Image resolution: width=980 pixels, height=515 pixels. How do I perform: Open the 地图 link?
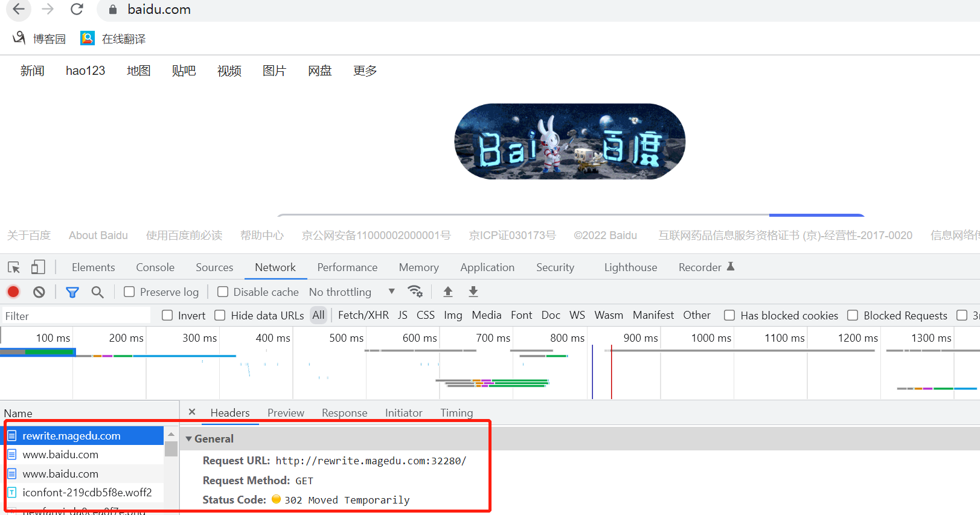138,71
